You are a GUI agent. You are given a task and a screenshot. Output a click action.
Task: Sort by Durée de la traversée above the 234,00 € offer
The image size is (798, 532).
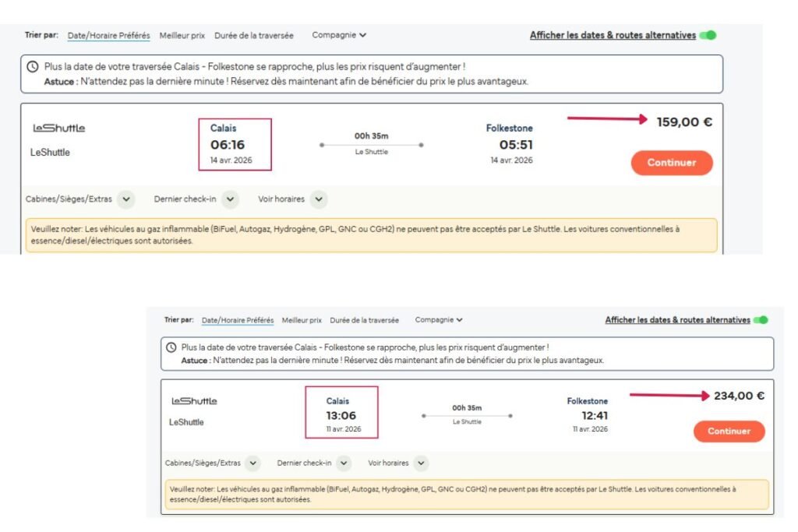(364, 320)
